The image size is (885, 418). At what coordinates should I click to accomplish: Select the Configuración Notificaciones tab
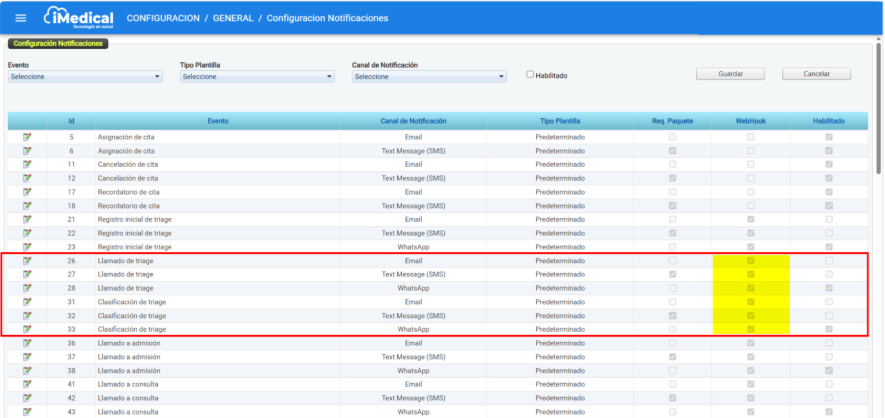[58, 43]
